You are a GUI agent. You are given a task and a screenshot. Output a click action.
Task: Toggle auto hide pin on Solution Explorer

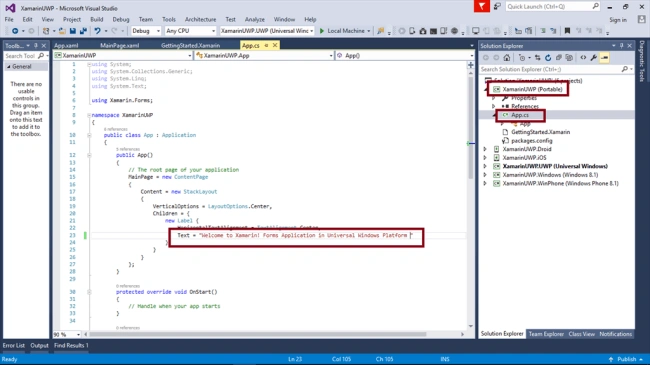tap(621, 46)
